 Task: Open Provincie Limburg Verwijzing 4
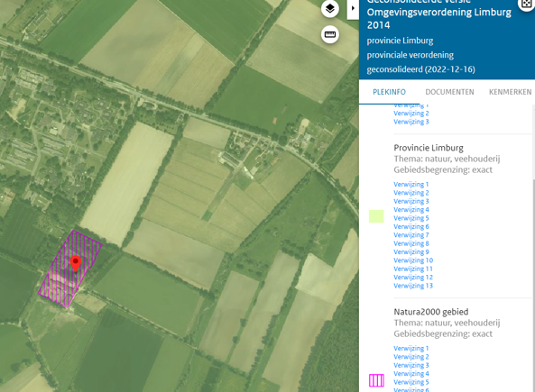(411, 210)
